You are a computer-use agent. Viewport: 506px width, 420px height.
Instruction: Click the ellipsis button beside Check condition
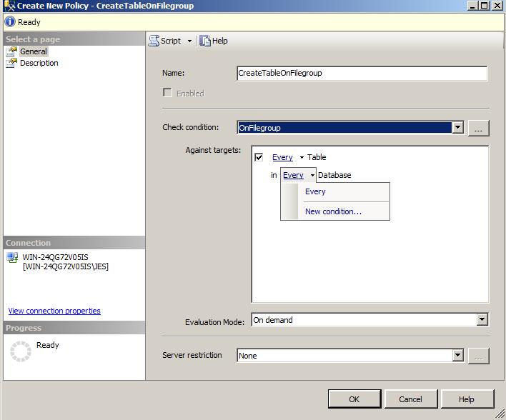[x=478, y=128]
